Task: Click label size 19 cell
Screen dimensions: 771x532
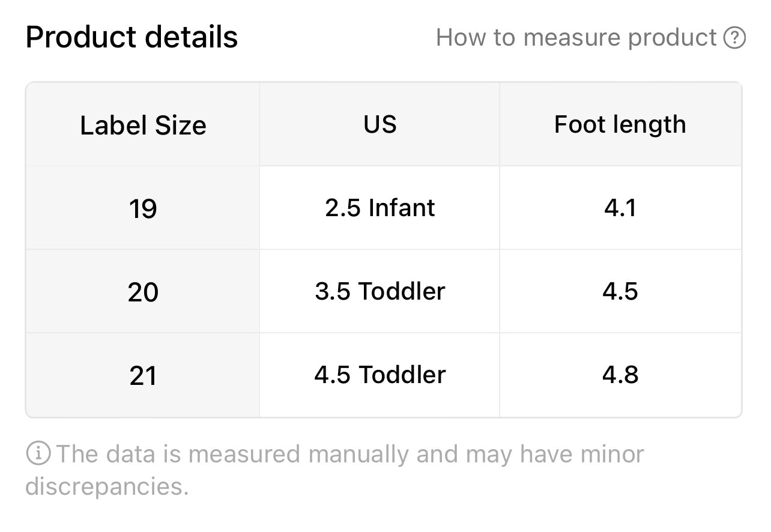Action: tap(143, 208)
